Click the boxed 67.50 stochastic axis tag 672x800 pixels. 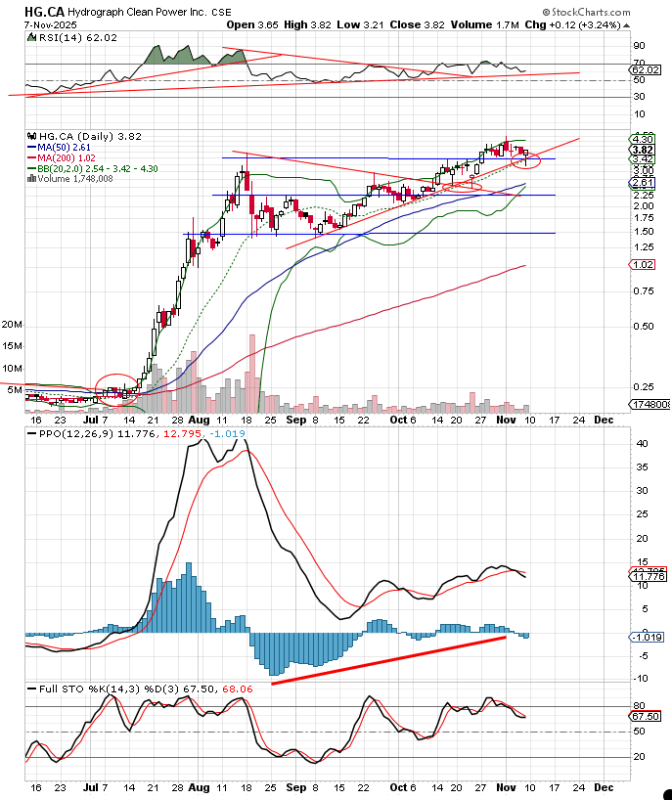click(x=646, y=716)
